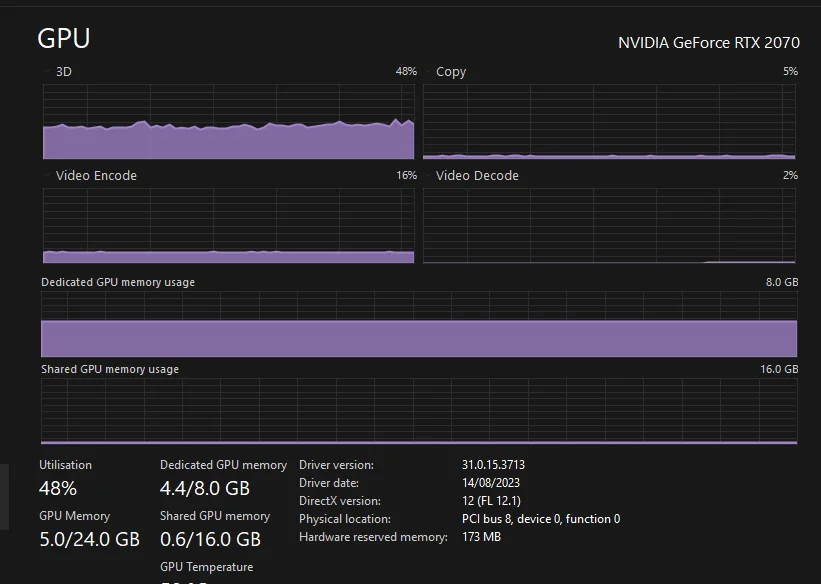Click the 0.6/16.0 GB value
821x584 pixels.
(x=210, y=539)
